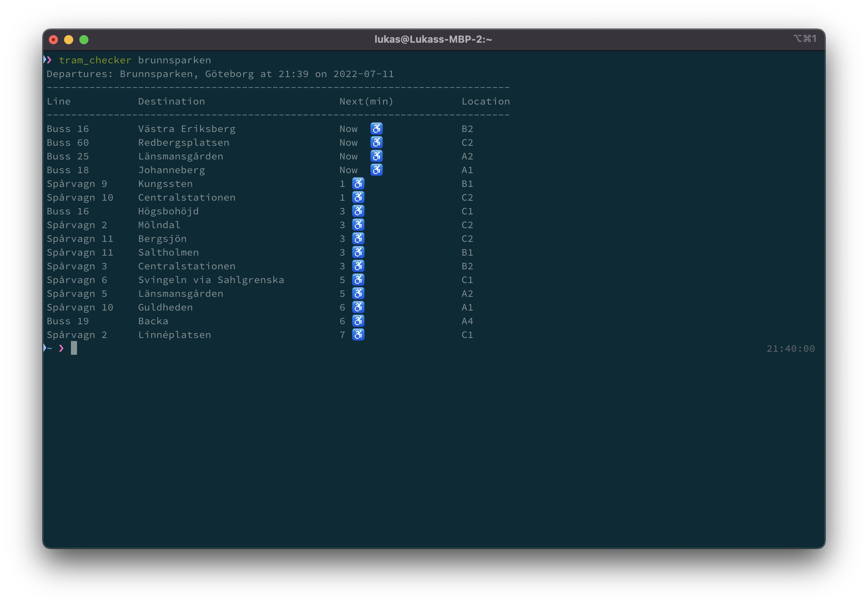Click the wheelchair icon in the Spårvagn 10 Centralstationen row
This screenshot has width=868, height=605.
click(358, 197)
